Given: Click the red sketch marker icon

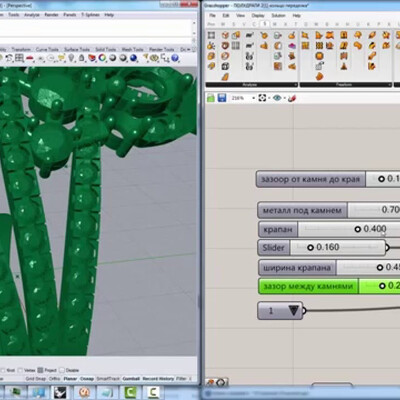Looking at the screenshot, I should (292, 98).
